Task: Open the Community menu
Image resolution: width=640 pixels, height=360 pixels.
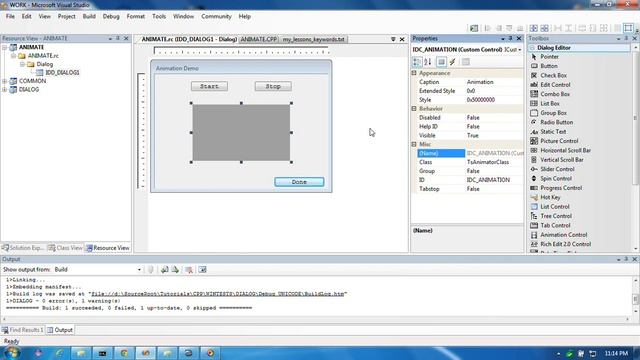Action: click(216, 16)
